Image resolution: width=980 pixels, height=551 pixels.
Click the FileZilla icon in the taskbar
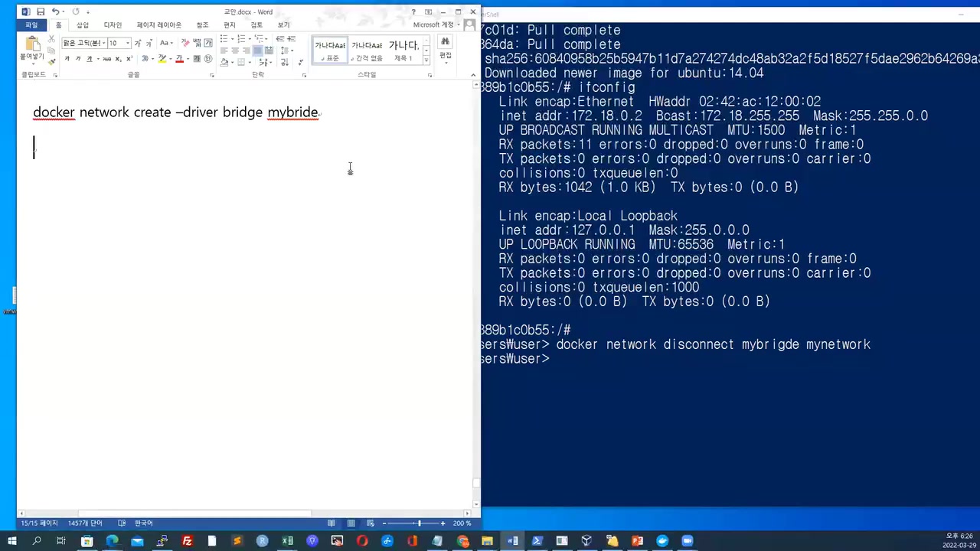tap(187, 541)
